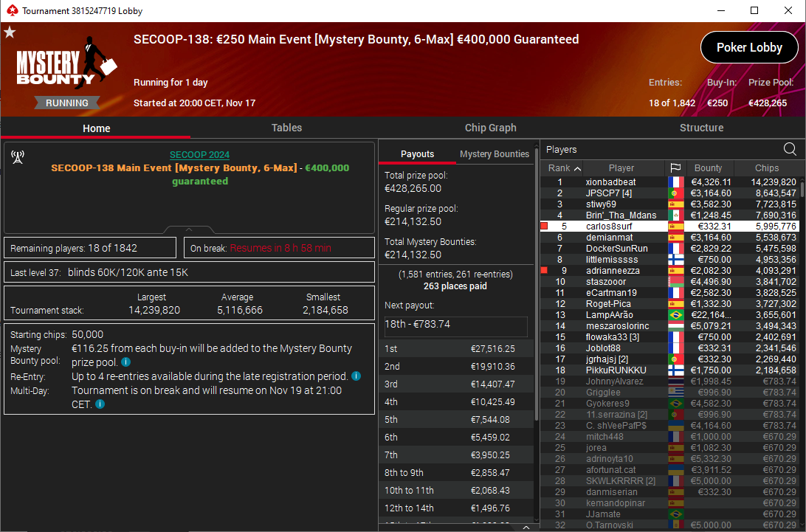
Task: Click the Hungarian flag next to meszaroslorinc
Action: [x=676, y=326]
